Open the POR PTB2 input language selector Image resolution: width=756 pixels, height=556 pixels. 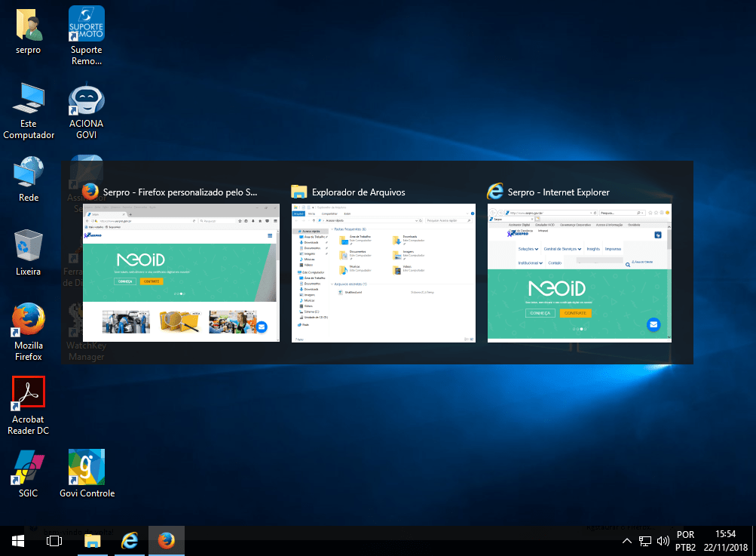[x=686, y=541]
